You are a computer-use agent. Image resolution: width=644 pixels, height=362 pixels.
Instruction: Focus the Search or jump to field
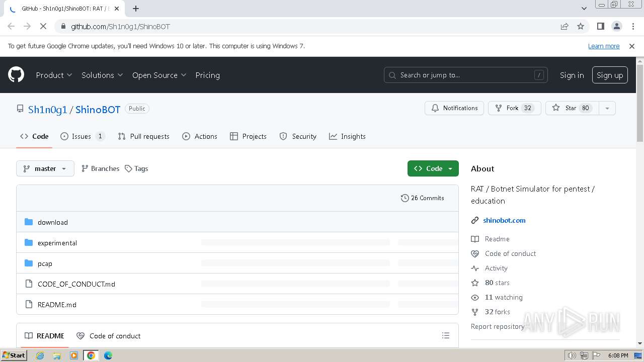pos(466,75)
